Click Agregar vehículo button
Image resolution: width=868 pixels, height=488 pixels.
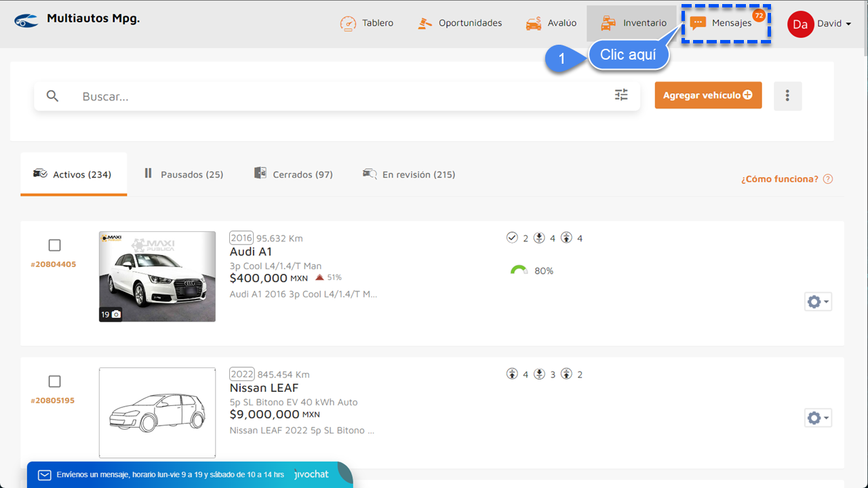[708, 96]
